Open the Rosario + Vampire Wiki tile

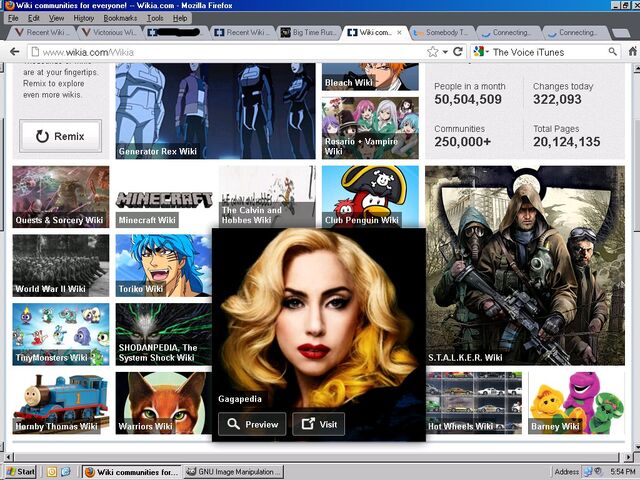[x=370, y=128]
